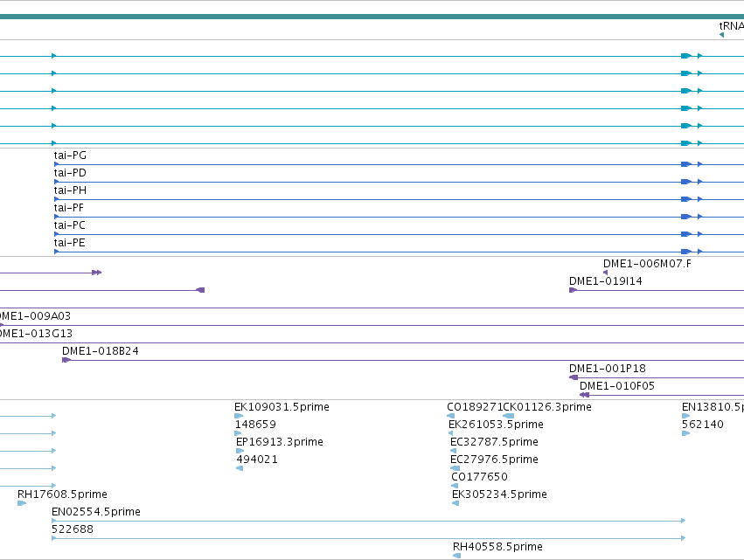
Task: Select the 562140 EST label
Action: (702, 425)
